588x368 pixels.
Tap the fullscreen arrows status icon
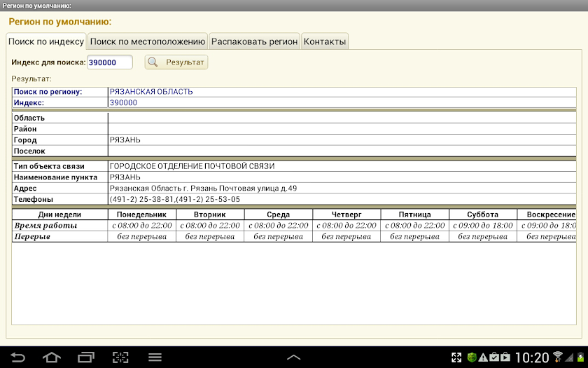(x=456, y=357)
